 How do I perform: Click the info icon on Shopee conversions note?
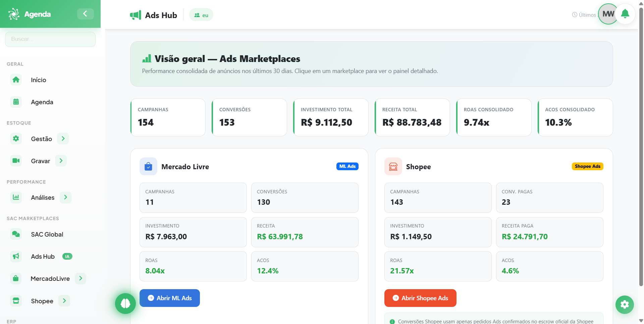pos(392,322)
